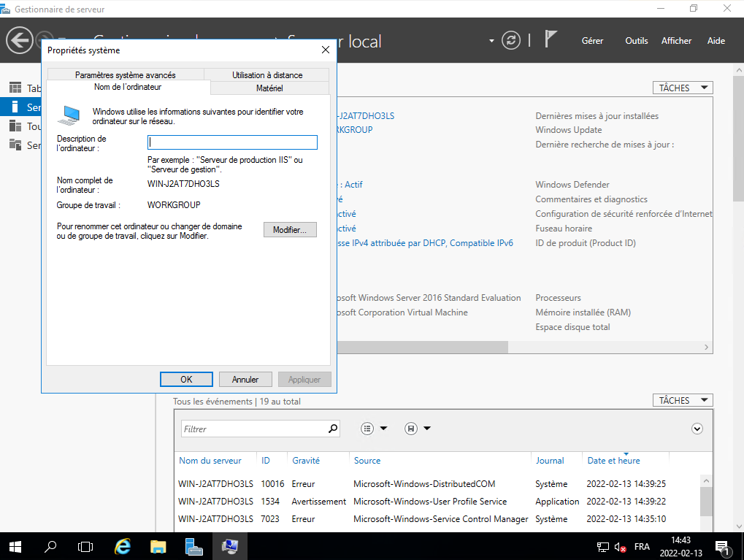Open the events list criteria dropdown
The width and height of the screenshot is (744, 560).
[x=375, y=429]
